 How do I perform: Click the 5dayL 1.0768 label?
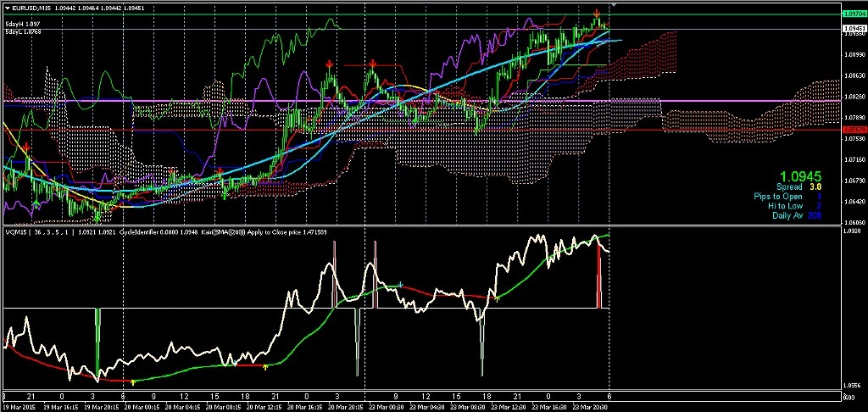(x=23, y=32)
